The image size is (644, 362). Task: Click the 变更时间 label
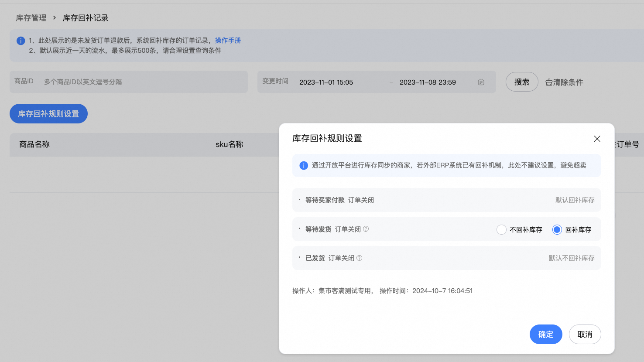tap(275, 81)
